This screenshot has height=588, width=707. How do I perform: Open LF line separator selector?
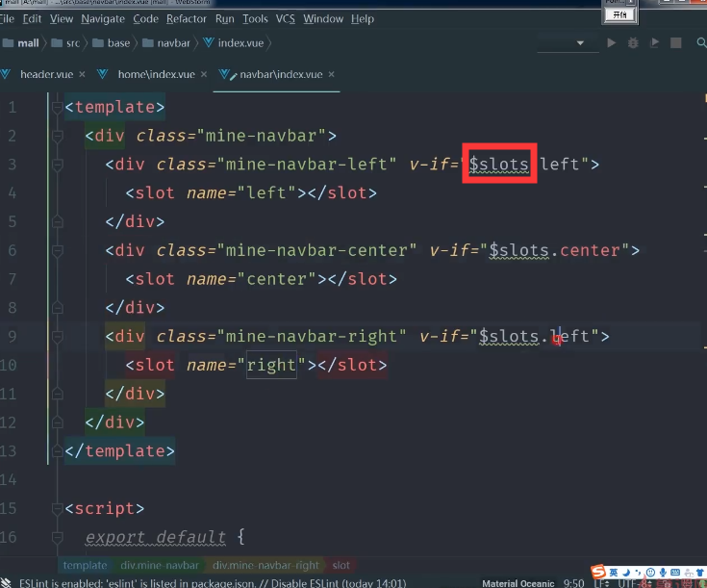601,583
